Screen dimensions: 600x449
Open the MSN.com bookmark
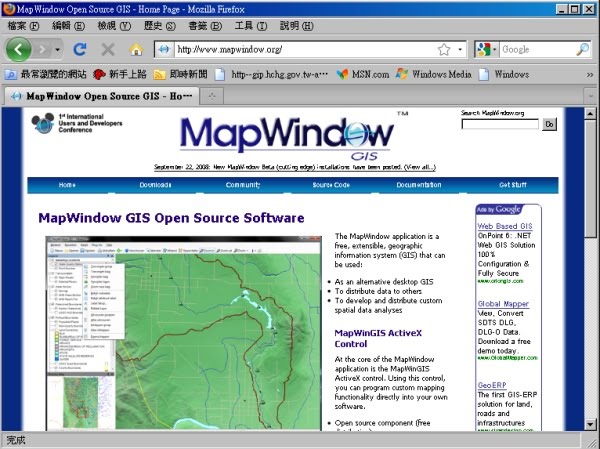pyautogui.click(x=363, y=74)
